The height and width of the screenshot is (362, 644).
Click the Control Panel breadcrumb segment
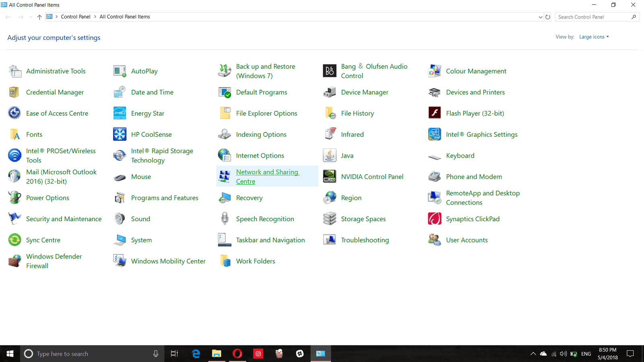pos(76,17)
